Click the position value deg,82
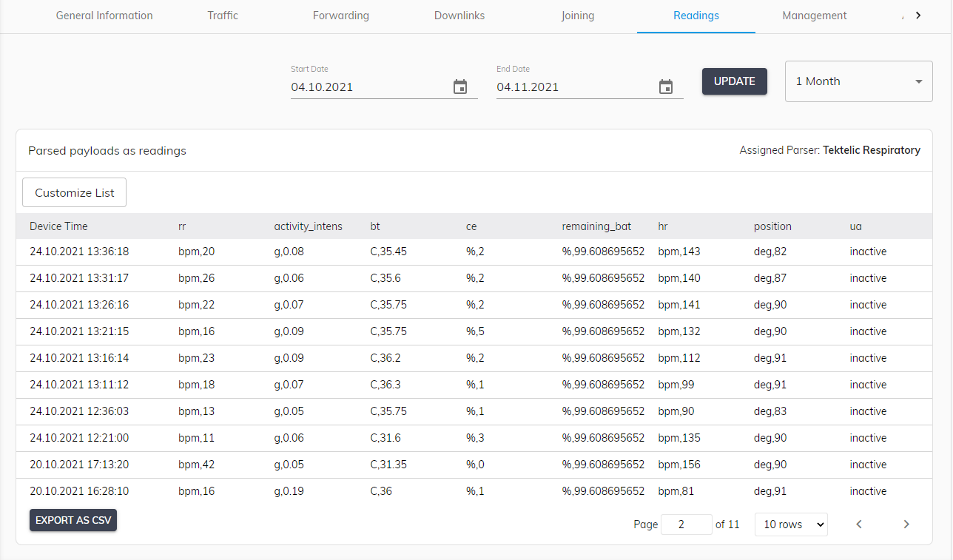Image resolution: width=953 pixels, height=560 pixels. pyautogui.click(x=770, y=252)
